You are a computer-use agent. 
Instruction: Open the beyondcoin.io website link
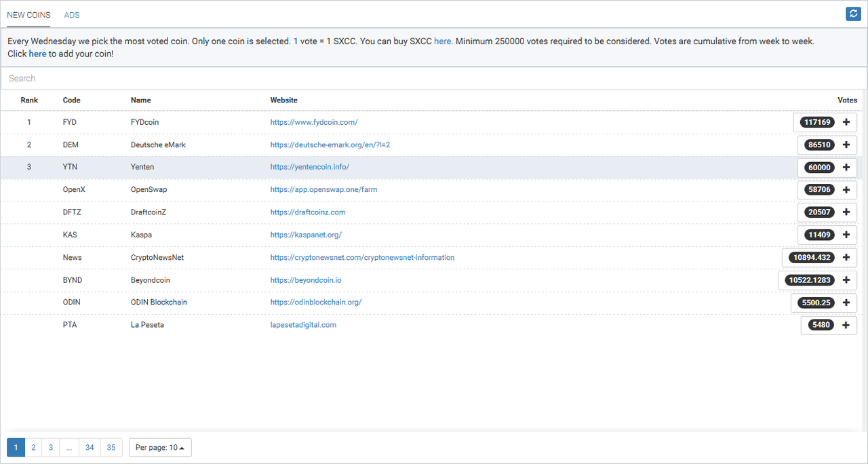tap(306, 279)
